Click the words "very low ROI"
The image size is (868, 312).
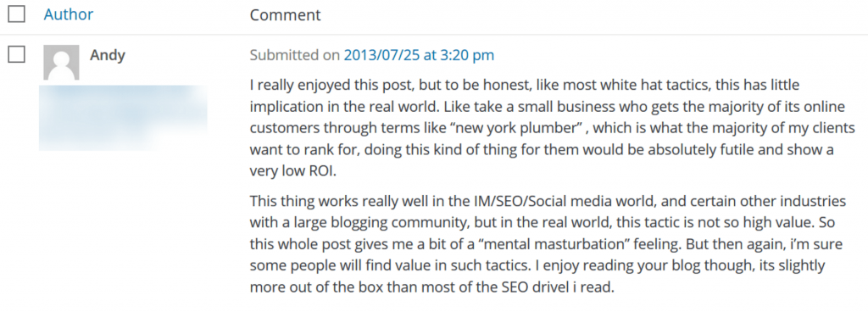click(292, 171)
